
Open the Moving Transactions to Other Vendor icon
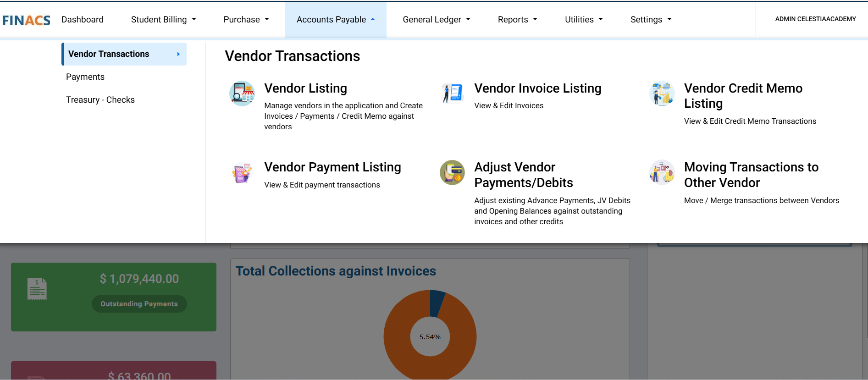click(662, 172)
